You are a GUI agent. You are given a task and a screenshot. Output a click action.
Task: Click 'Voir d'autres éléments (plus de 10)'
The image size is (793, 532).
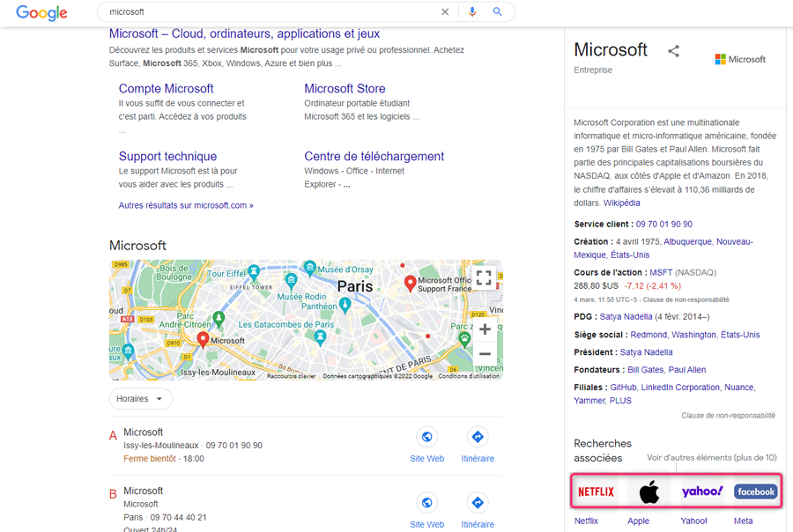tap(712, 458)
